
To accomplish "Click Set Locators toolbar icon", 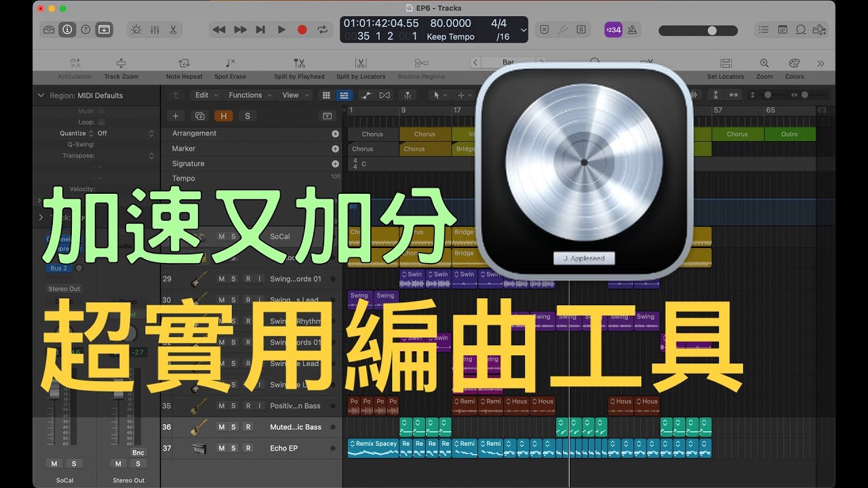I will point(726,63).
